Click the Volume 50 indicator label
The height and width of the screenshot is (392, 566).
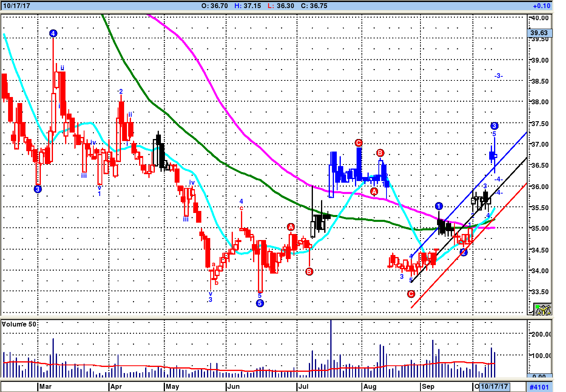19,324
